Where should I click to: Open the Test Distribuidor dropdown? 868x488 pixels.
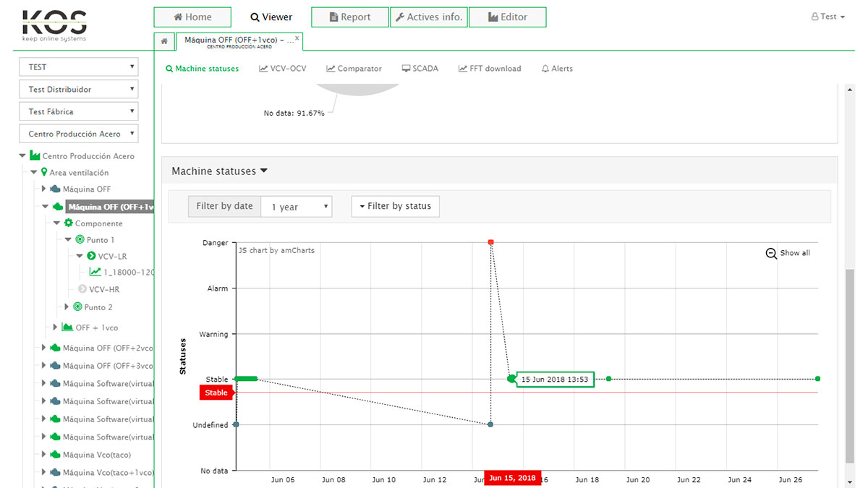(78, 90)
